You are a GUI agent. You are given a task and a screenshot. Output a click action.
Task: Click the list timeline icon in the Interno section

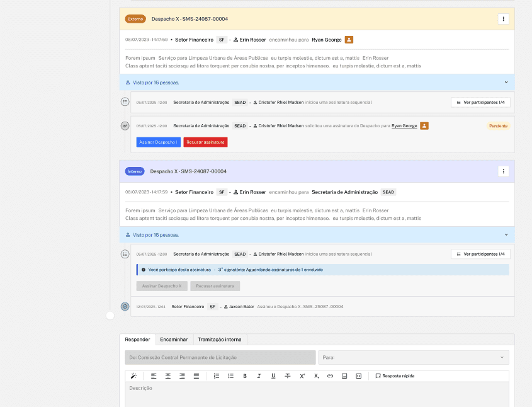[x=125, y=254]
